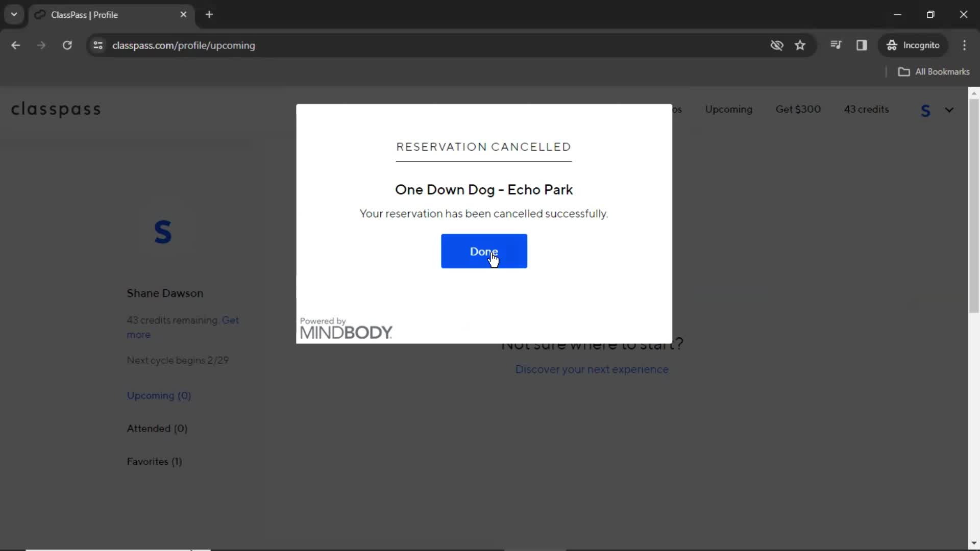Bookmark this tab with the star icon
This screenshot has height=551, width=980.
point(800,45)
